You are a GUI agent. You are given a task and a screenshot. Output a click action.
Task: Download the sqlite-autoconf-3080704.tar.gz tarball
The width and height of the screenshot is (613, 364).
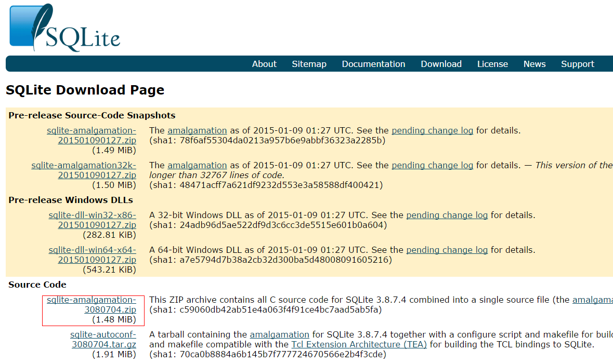(103, 340)
